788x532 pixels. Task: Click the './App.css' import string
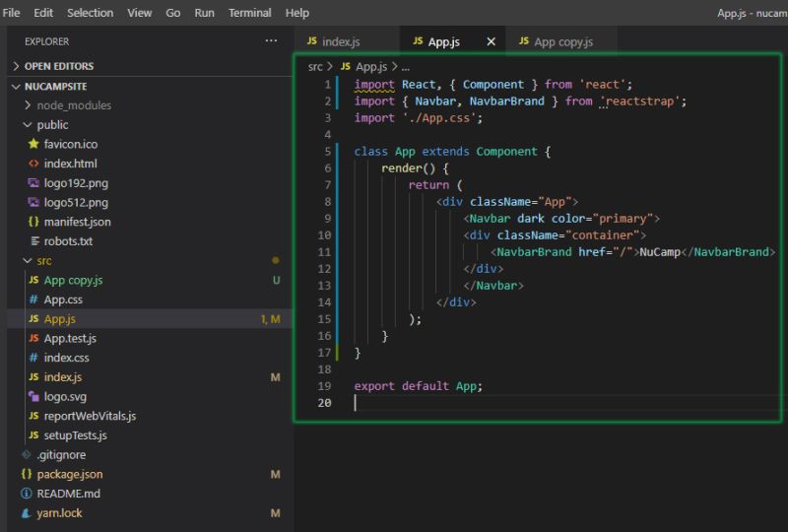[x=439, y=117]
